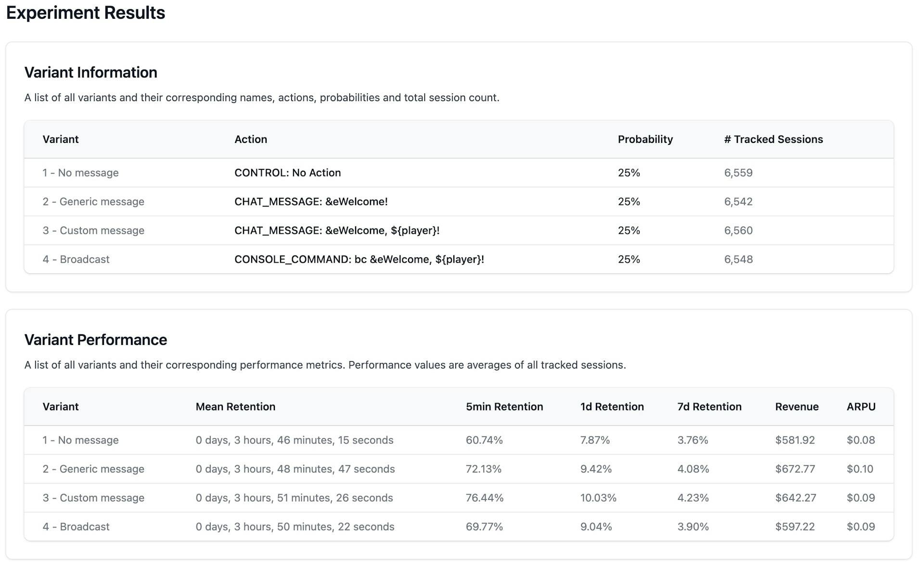Click the 5min Retention column header
This screenshot has height=571, width=924.
pyautogui.click(x=504, y=407)
